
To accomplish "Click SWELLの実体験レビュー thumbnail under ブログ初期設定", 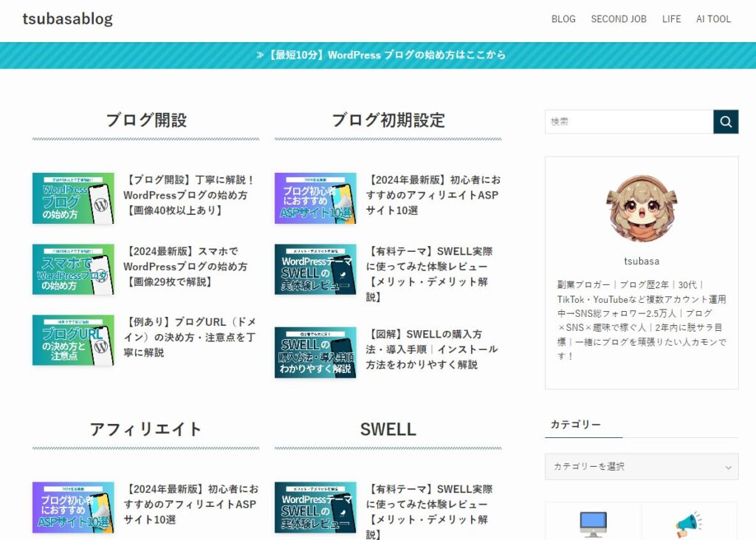I will click(x=315, y=270).
